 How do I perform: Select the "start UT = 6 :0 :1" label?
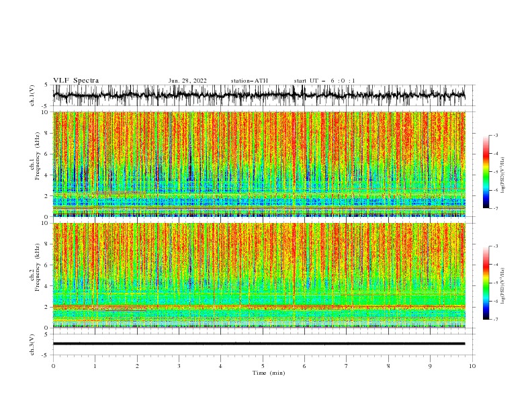(x=324, y=81)
